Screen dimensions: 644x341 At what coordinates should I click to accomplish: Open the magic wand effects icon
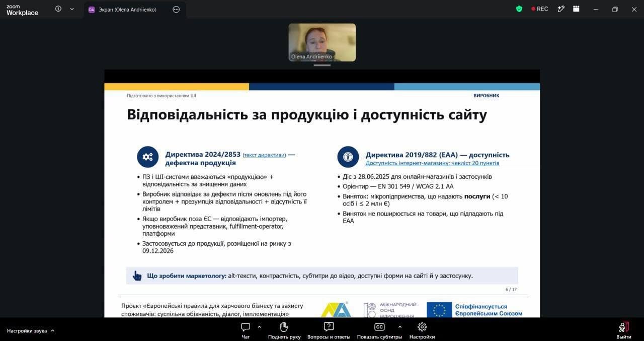561,9
